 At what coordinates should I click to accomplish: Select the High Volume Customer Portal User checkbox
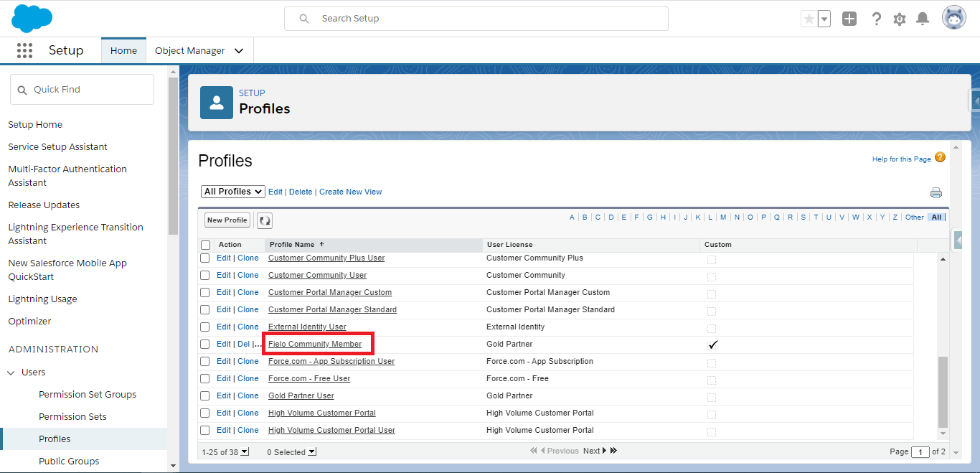(x=205, y=430)
